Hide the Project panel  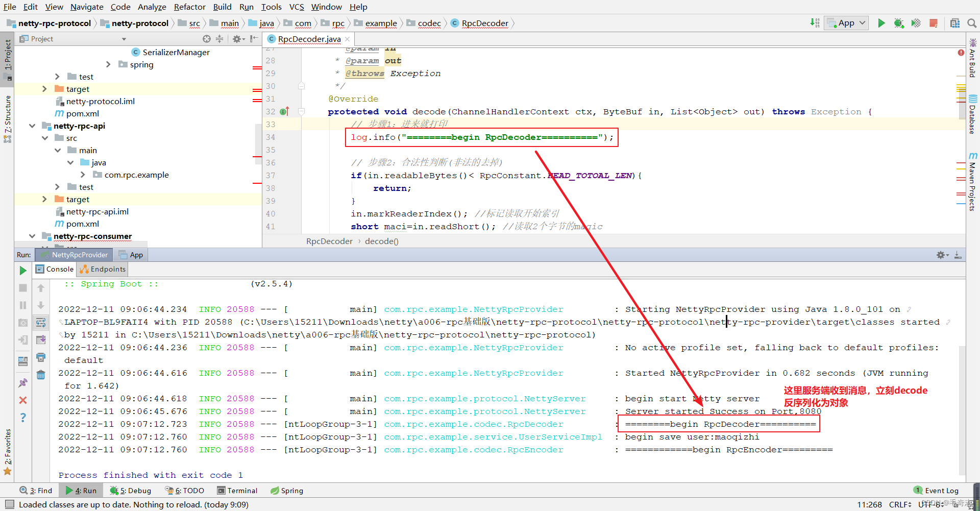click(x=254, y=39)
